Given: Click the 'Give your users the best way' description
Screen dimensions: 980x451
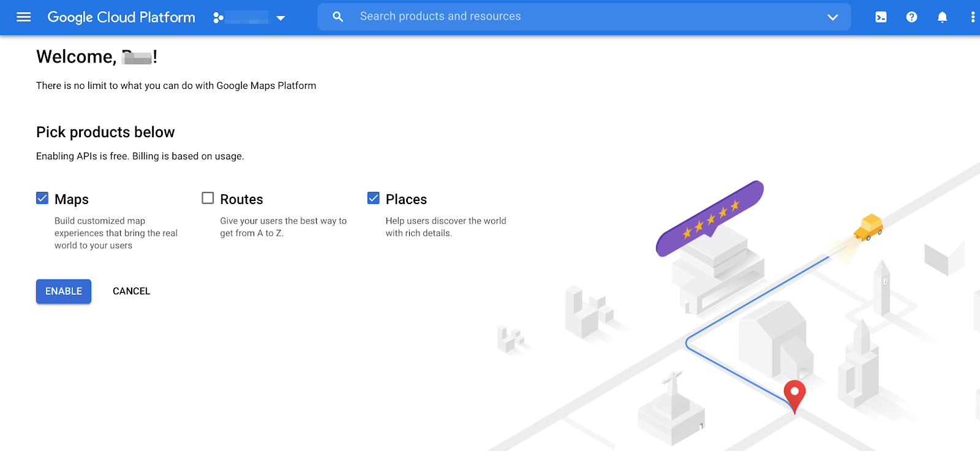Looking at the screenshot, I should (283, 227).
